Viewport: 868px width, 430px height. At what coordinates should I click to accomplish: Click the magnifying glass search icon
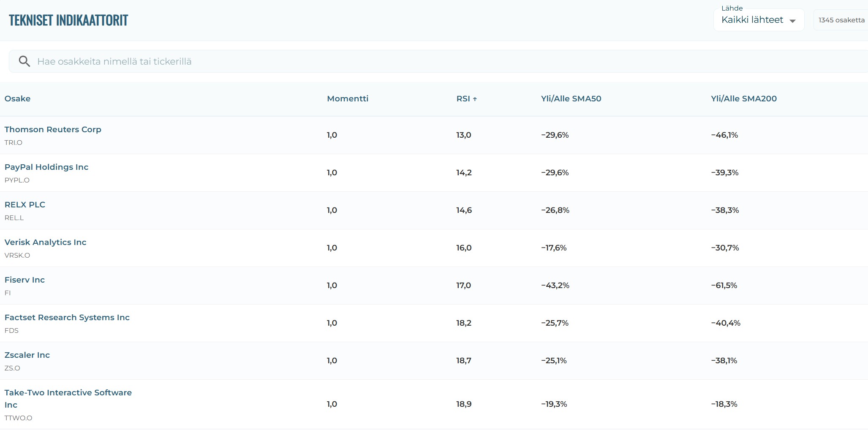[24, 62]
